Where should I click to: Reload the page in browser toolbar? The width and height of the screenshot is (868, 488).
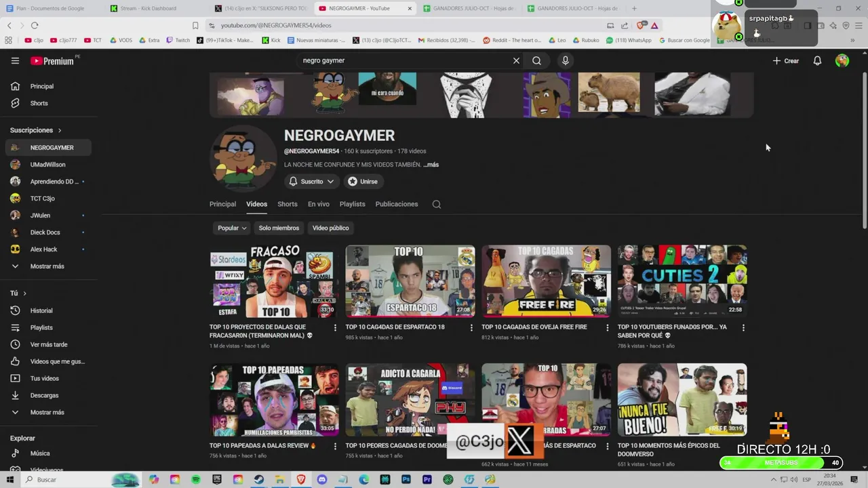point(35,25)
